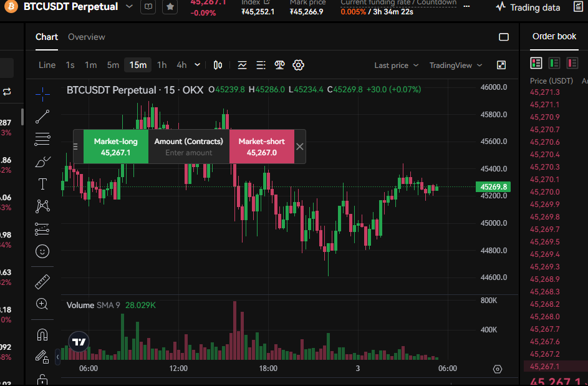
Task: Open the TradingView chart type dropdown
Action: coord(456,65)
